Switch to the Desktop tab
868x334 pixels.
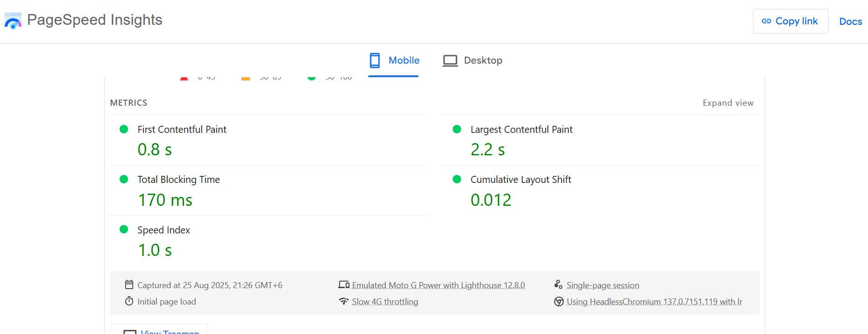pyautogui.click(x=473, y=60)
